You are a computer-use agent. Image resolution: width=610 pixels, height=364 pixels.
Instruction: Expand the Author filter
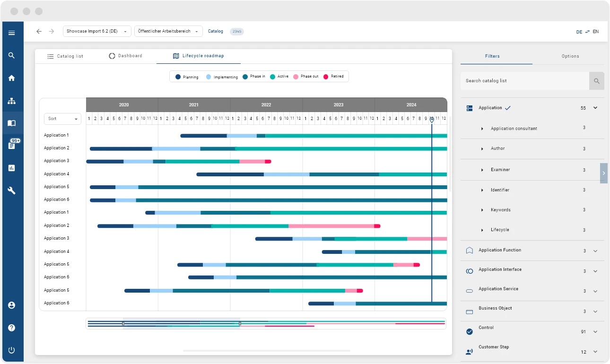tap(482, 149)
